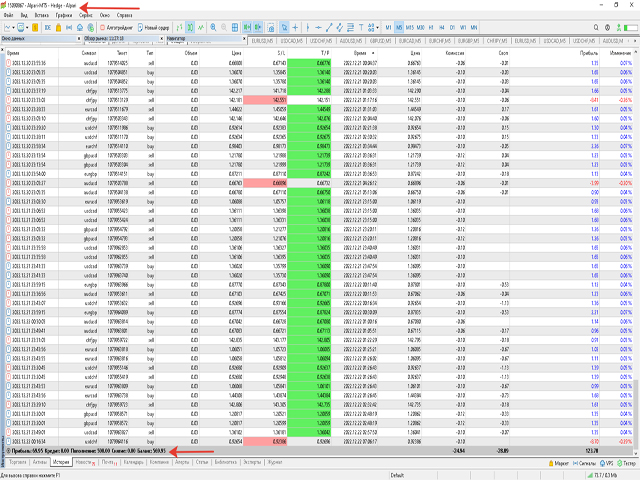Click the tile windows grid icon
640x480 pixels.
pos(235,27)
